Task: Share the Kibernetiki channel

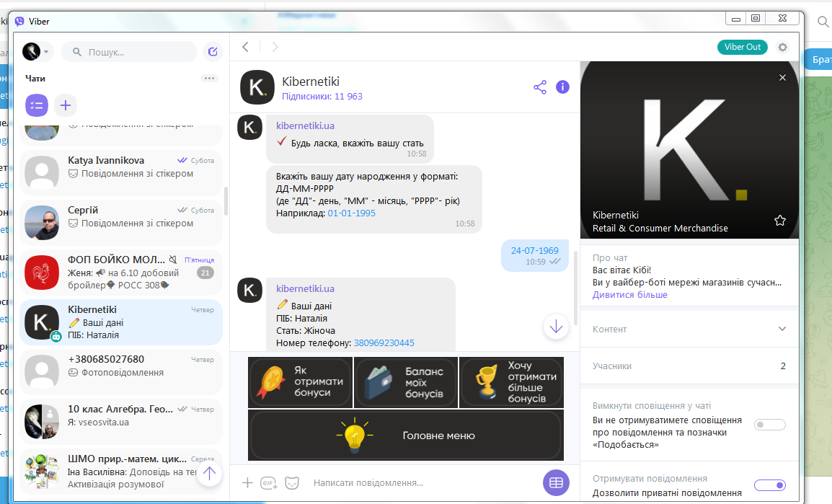Action: pyautogui.click(x=539, y=87)
